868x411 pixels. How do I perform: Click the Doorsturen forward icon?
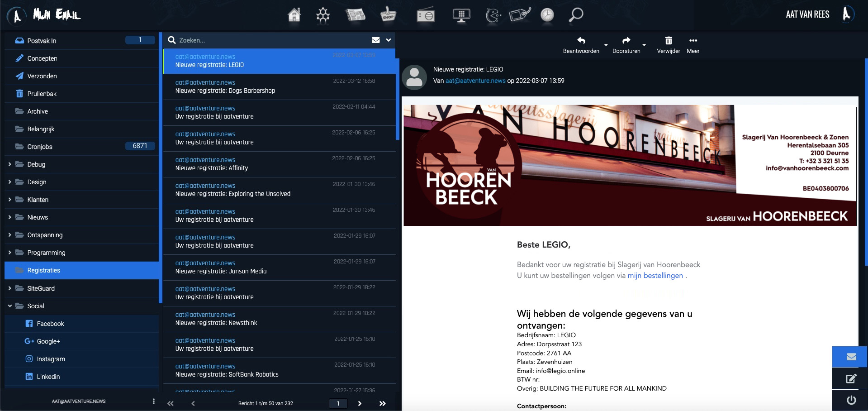pyautogui.click(x=626, y=41)
